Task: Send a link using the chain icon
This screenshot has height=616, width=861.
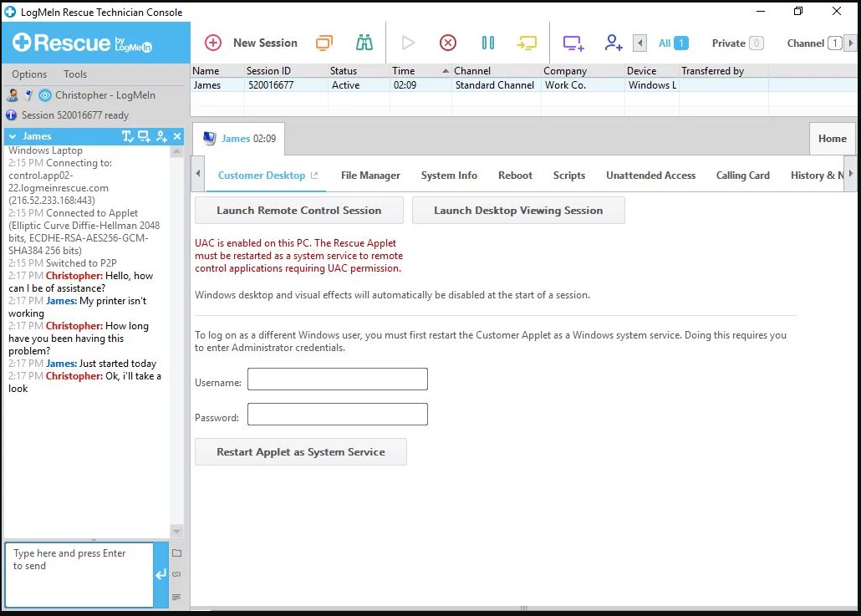Action: tap(176, 574)
